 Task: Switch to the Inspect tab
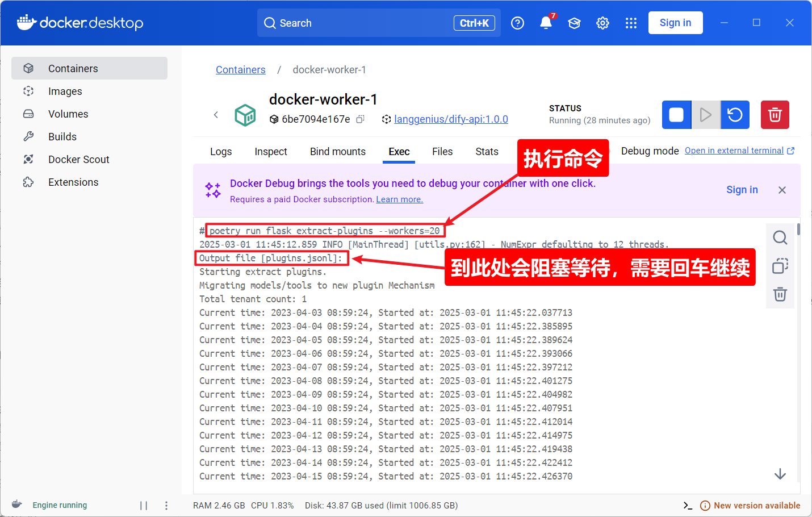tap(271, 152)
